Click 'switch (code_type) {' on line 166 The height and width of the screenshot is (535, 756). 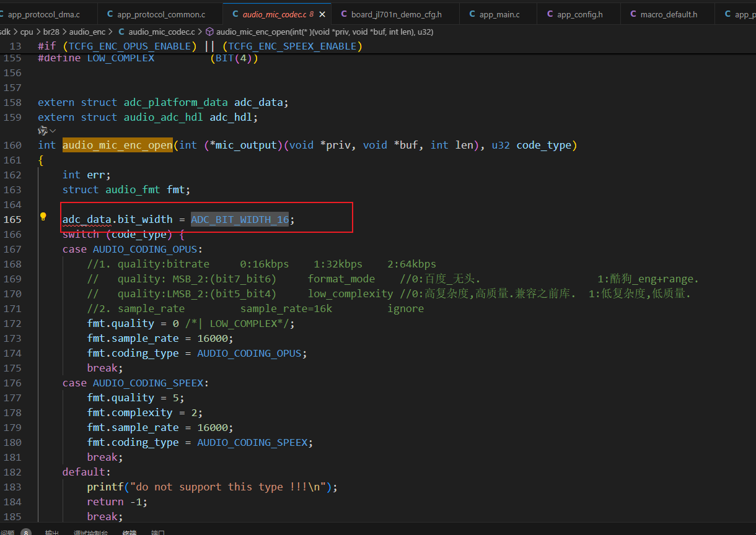click(x=123, y=234)
